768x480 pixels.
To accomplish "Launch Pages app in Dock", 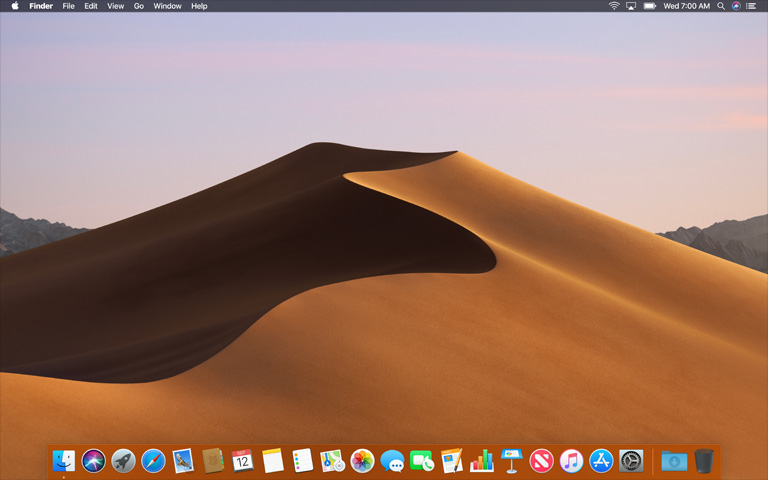I will 452,461.
